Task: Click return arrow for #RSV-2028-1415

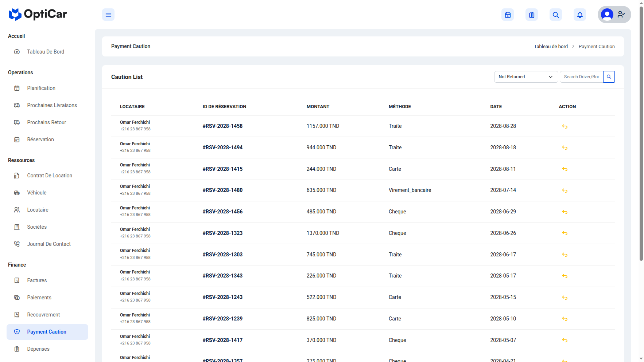Action: (x=565, y=169)
